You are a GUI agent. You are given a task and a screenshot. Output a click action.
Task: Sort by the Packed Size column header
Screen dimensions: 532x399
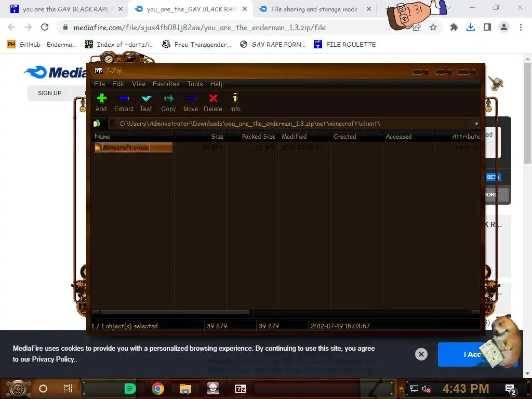click(252, 137)
